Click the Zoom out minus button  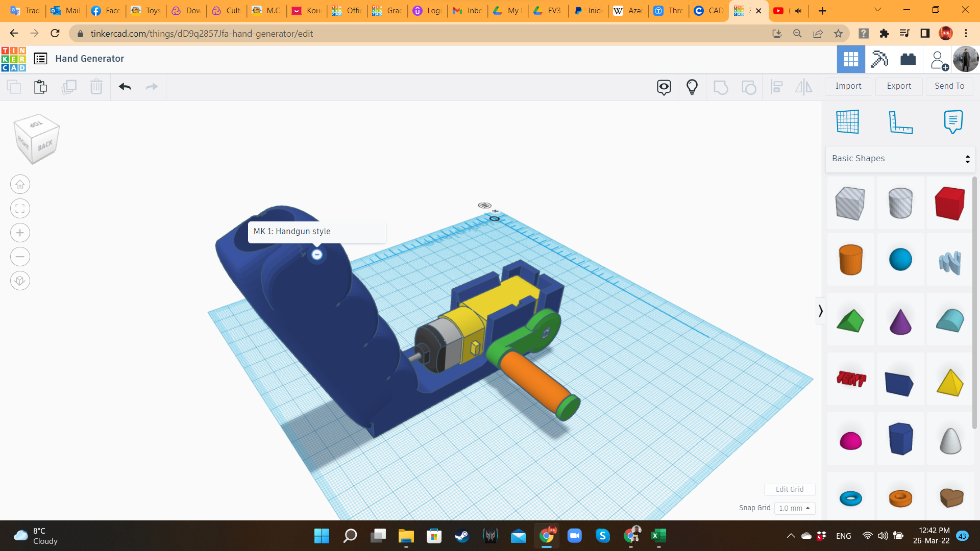tap(20, 257)
